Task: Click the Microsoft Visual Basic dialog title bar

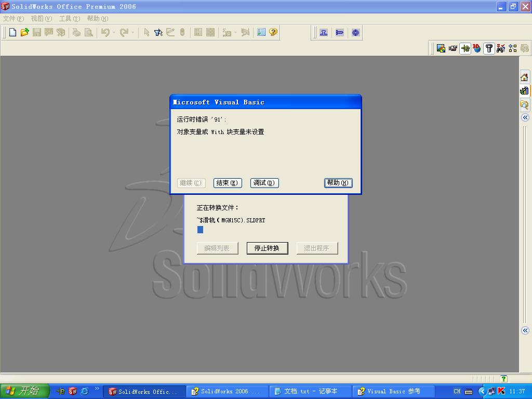Action: [x=265, y=102]
